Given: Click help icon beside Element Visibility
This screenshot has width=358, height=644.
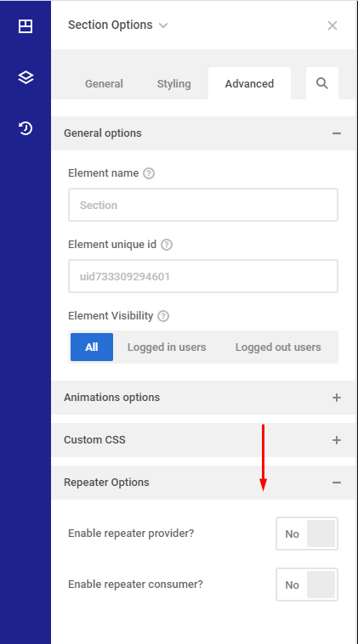Looking at the screenshot, I should tap(163, 316).
